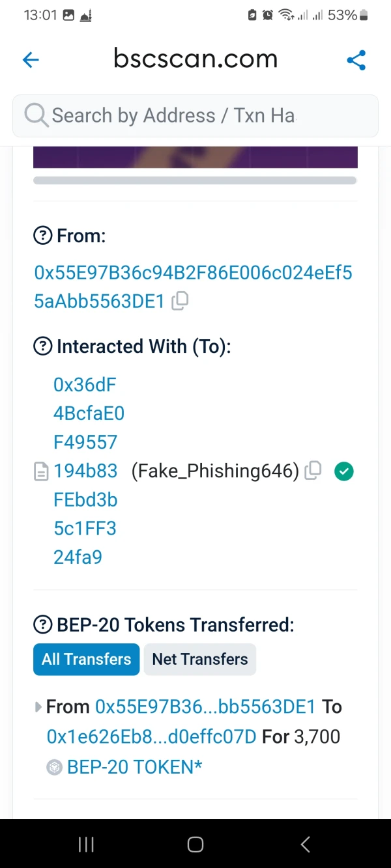Tap the help icon beside BEP-20 Tokens Transferred
Screen dimensions: 391x868
tap(42, 625)
